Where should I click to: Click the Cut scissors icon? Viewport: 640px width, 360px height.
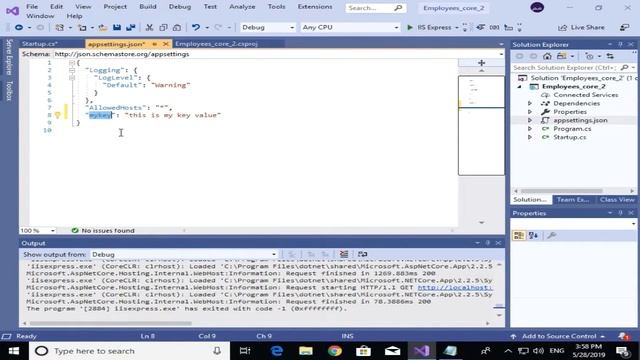pos(149,27)
